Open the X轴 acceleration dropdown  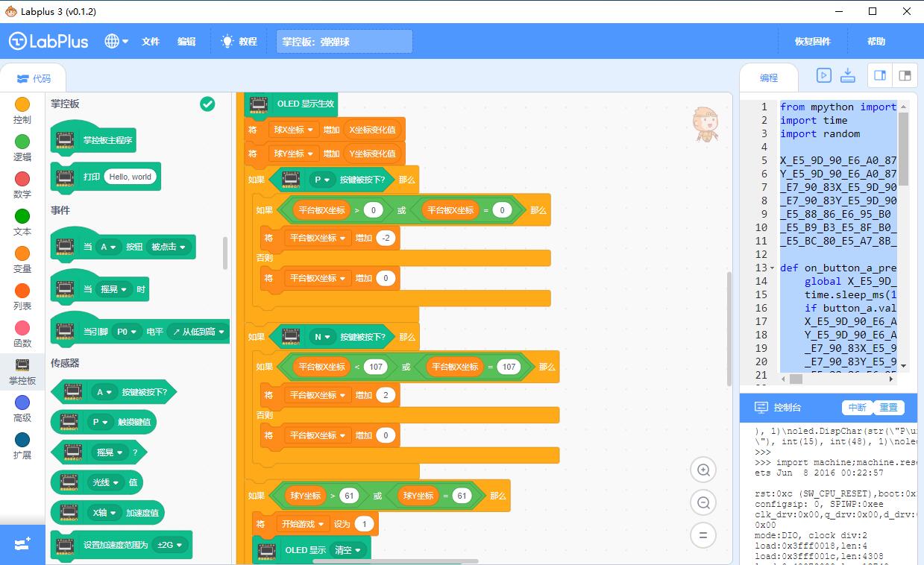pyautogui.click(x=104, y=513)
